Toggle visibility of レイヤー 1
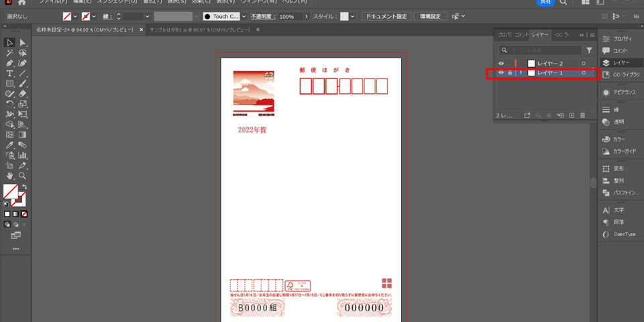 point(500,72)
